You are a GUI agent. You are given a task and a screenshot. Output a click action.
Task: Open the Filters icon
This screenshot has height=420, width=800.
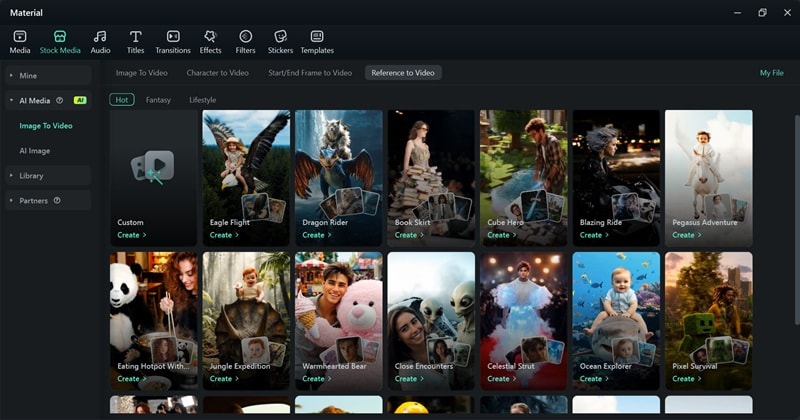point(245,36)
